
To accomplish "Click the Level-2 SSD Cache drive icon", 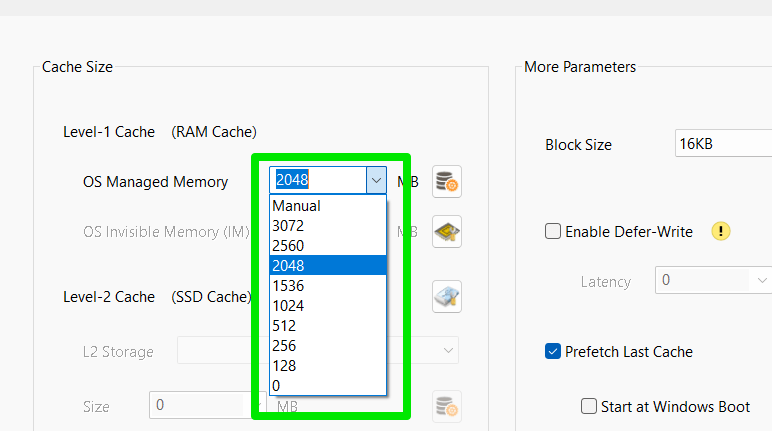I will [x=446, y=296].
